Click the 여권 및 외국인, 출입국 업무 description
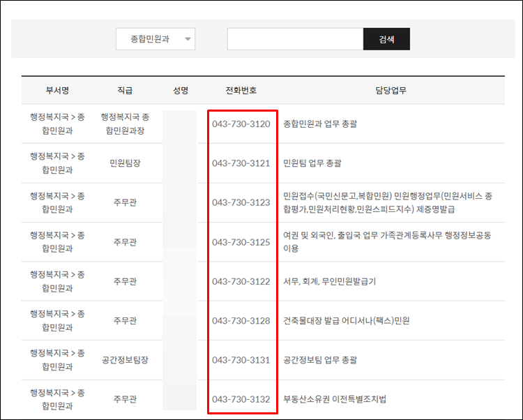Screen dimensions: 523x420 tap(387, 242)
